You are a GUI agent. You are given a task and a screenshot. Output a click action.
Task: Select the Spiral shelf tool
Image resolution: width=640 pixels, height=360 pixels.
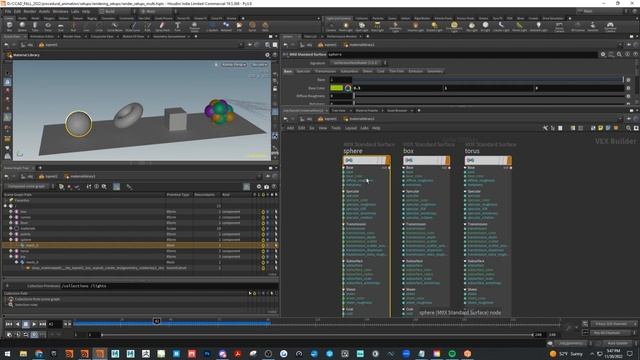252,27
